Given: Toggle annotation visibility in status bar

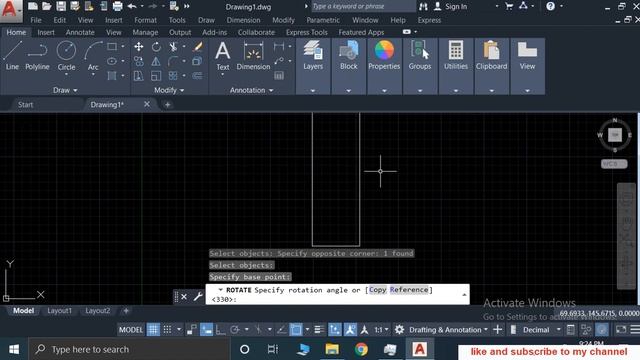Looking at the screenshot, I should pos(350,330).
